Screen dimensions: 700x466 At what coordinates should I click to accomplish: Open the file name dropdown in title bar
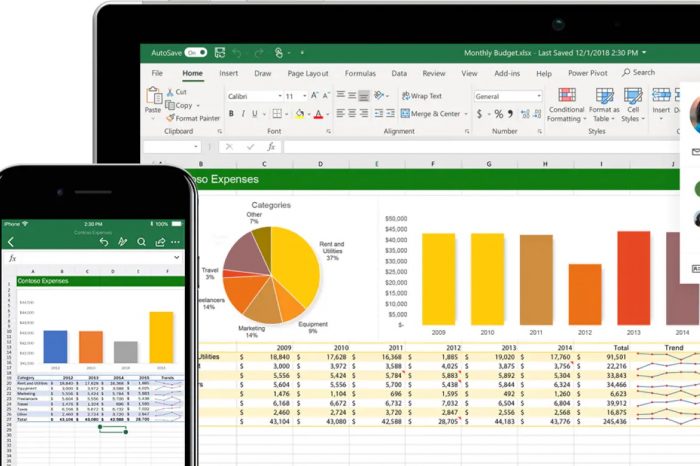(x=644, y=53)
